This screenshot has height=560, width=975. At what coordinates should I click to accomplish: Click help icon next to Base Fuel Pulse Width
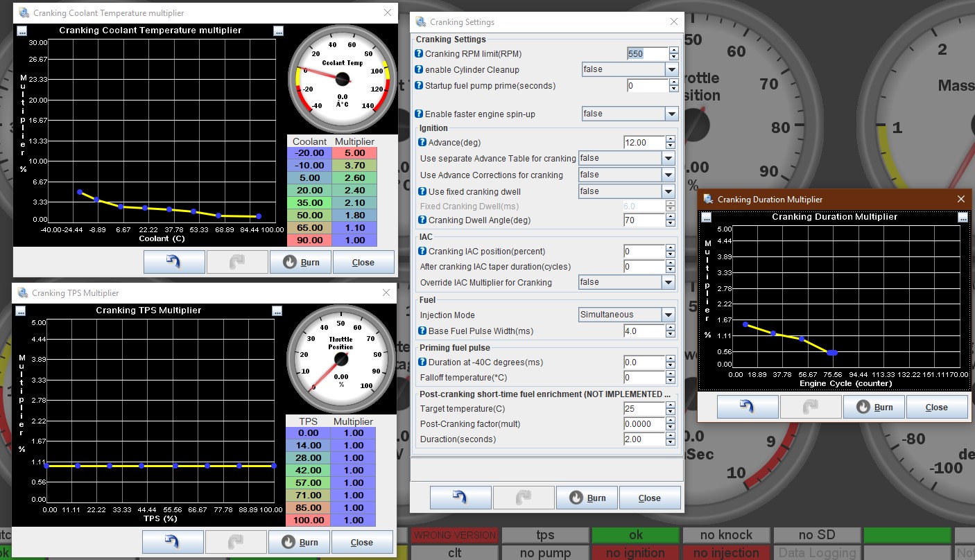[x=422, y=331]
